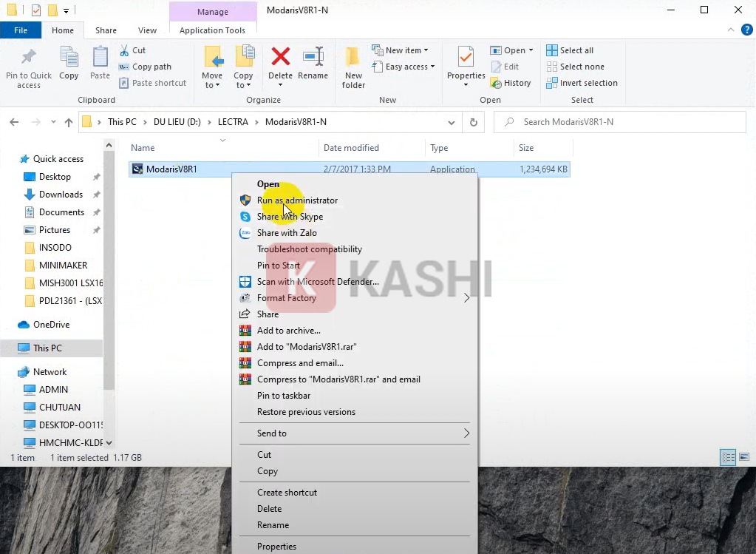Click the Rename icon

313,65
